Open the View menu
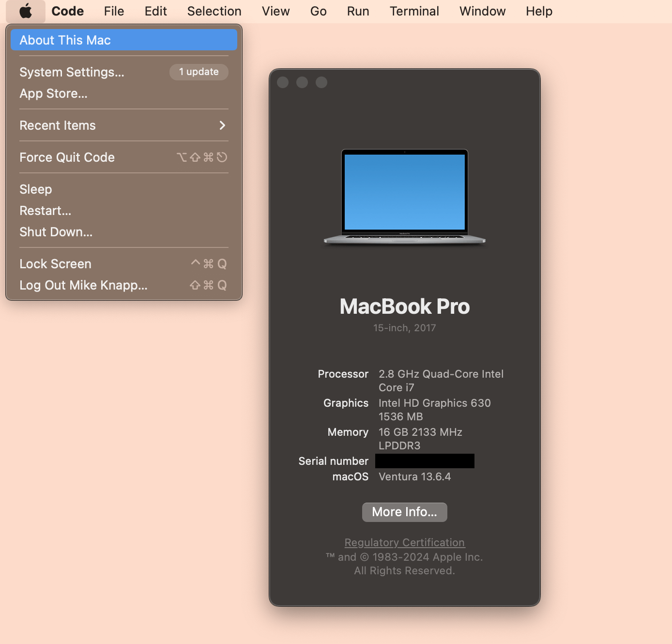The image size is (672, 644). coord(276,11)
